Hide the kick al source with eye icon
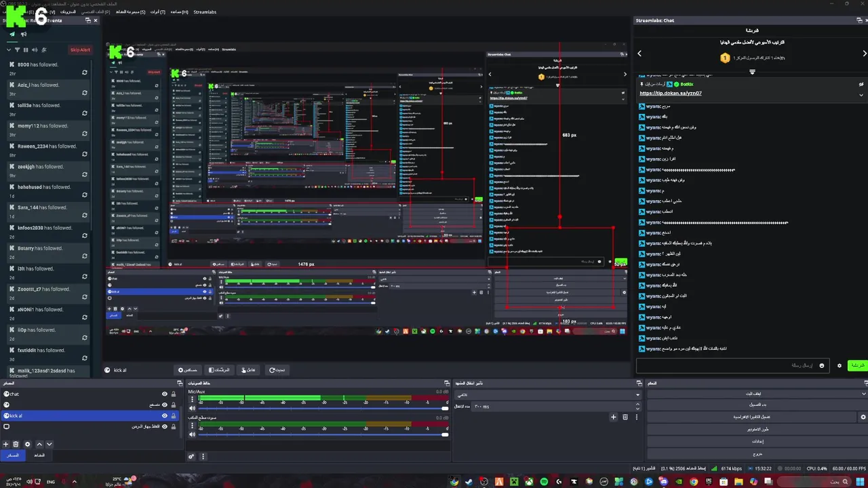Image resolution: width=868 pixels, height=488 pixels. 164,415
